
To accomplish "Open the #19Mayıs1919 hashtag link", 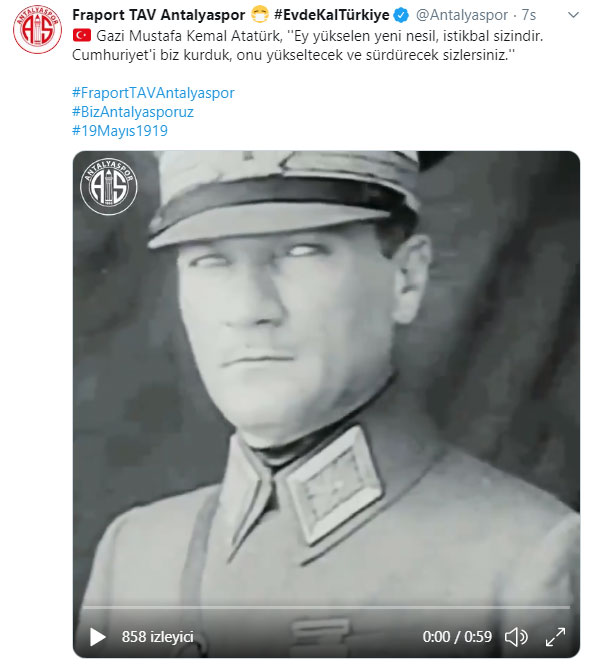I will tap(120, 131).
